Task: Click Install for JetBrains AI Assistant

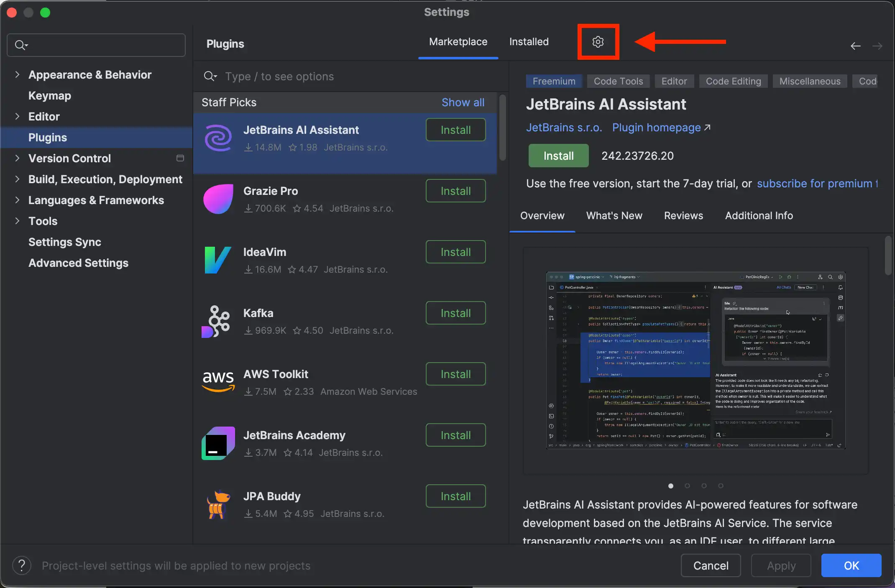Action: click(x=455, y=130)
